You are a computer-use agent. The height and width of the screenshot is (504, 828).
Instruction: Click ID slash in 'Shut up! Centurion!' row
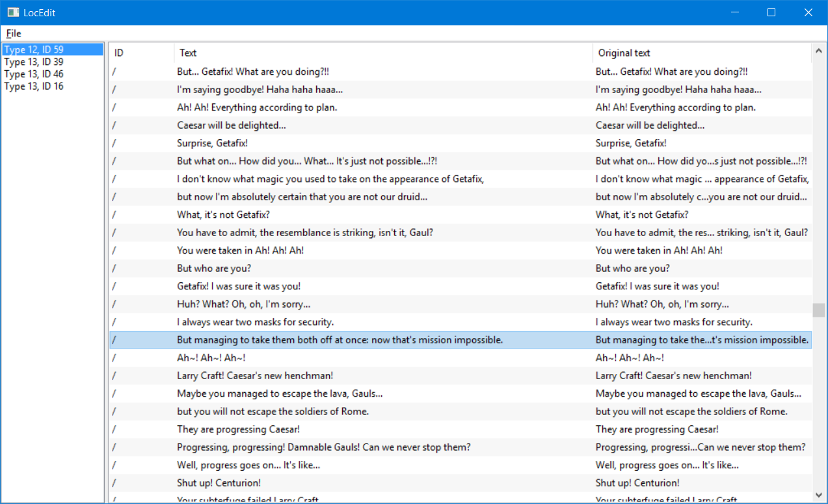[x=114, y=483]
